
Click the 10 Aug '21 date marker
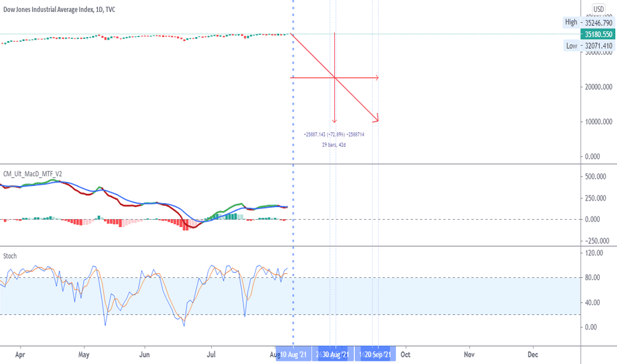(293, 355)
